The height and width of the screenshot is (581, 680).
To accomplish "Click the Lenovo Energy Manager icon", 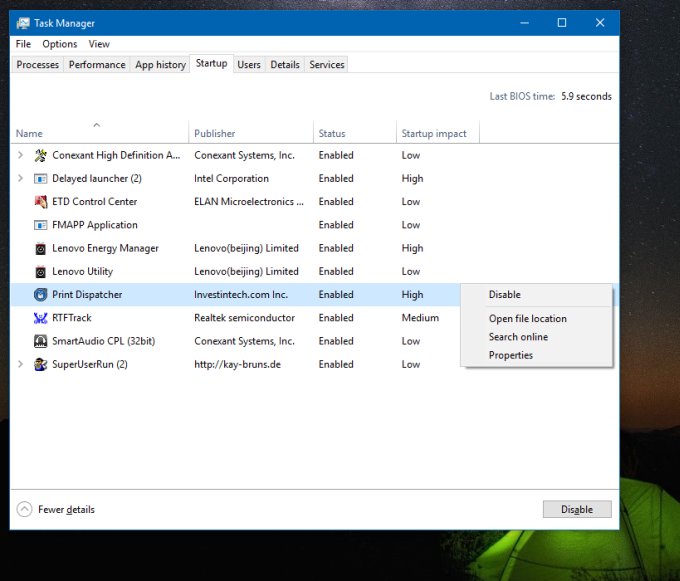I will 41,248.
